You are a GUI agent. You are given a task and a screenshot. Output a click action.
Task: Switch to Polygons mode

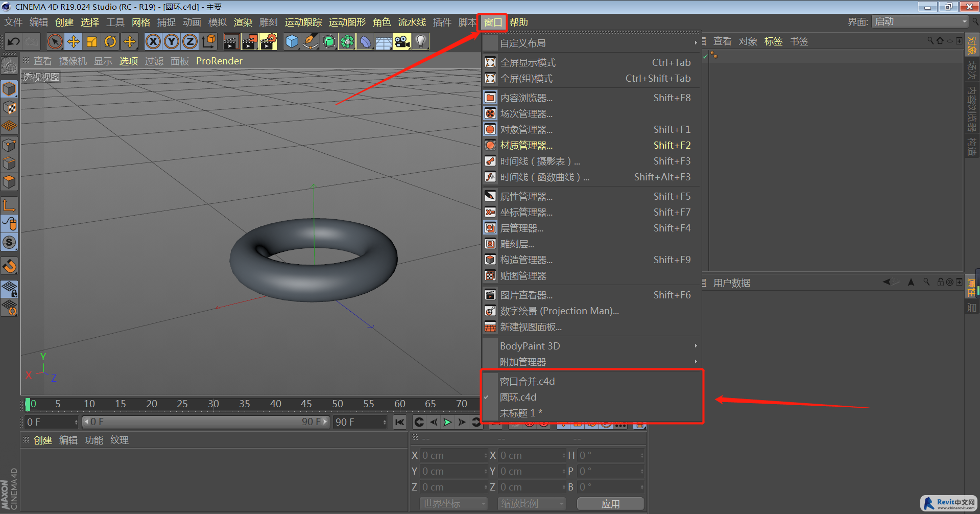click(x=9, y=182)
